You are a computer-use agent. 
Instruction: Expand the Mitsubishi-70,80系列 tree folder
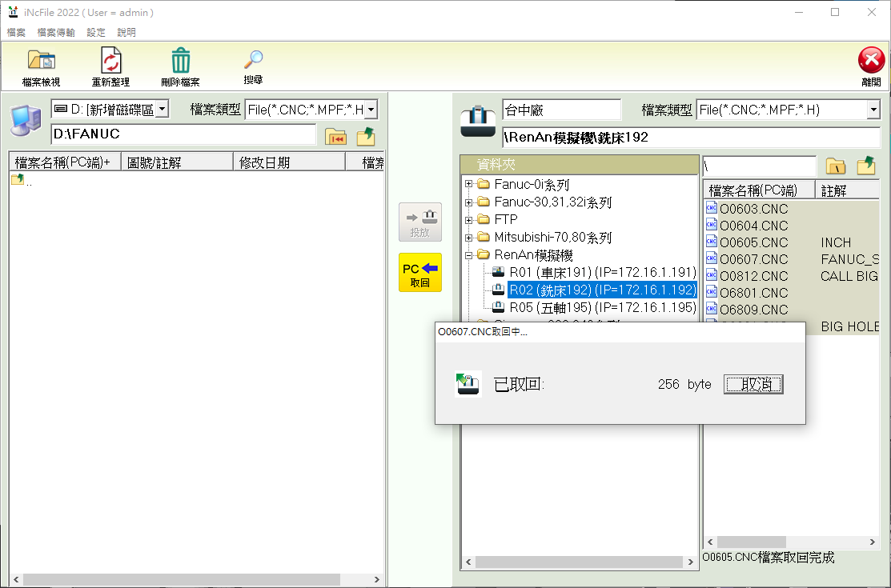pyautogui.click(x=469, y=238)
